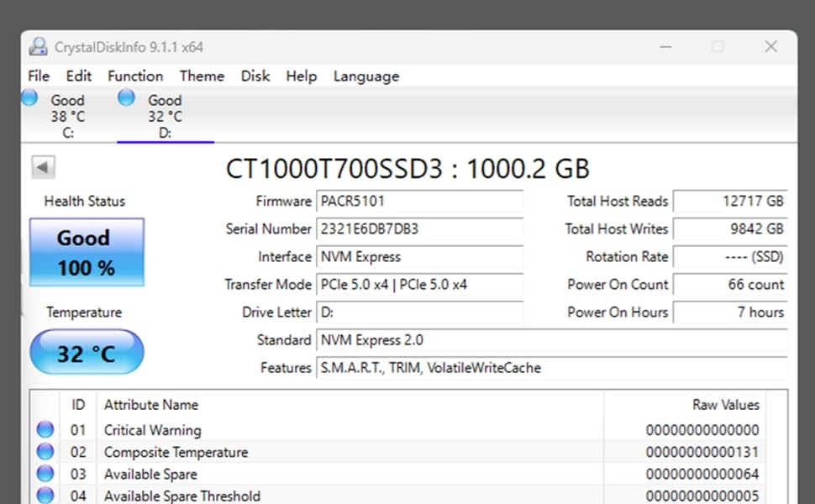This screenshot has height=504, width=815.
Task: Click ID 04 in the attribute table
Action: click(x=78, y=496)
